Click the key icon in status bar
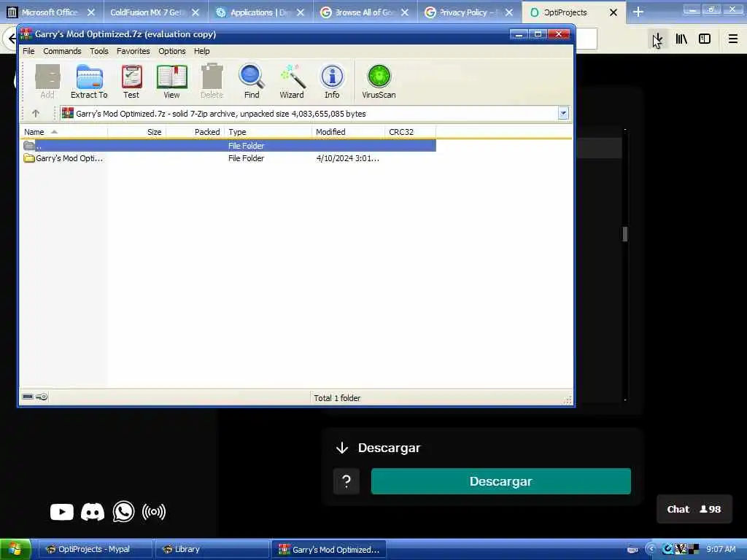The image size is (747, 560). [42, 397]
